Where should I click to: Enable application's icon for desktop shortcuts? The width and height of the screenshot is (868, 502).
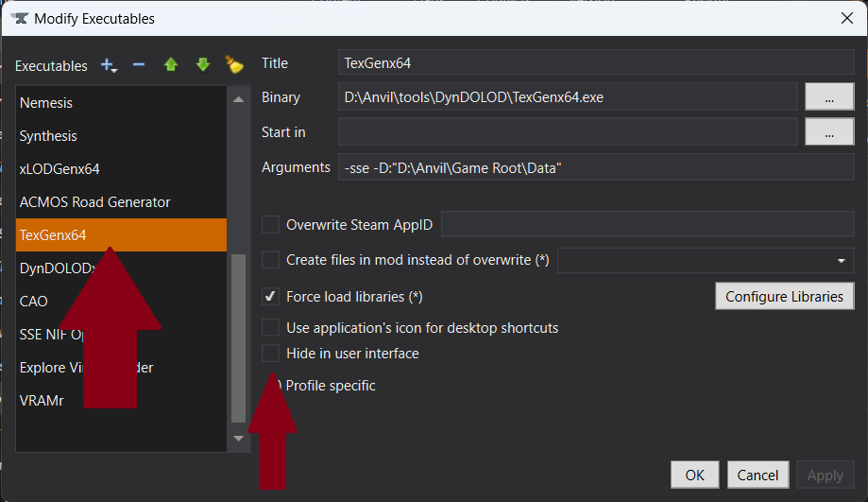click(x=271, y=328)
